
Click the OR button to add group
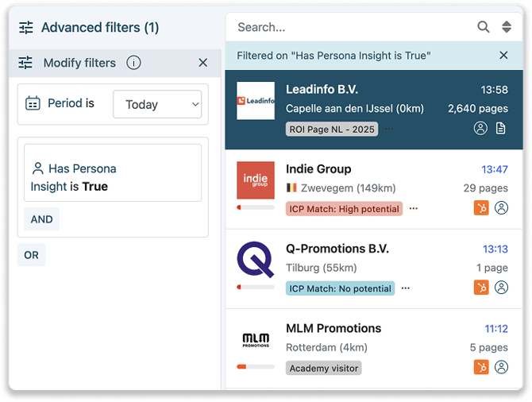tap(31, 255)
